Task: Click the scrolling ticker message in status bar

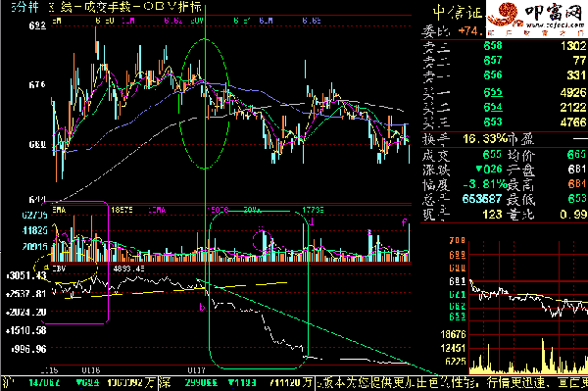Action: [x=452, y=383]
